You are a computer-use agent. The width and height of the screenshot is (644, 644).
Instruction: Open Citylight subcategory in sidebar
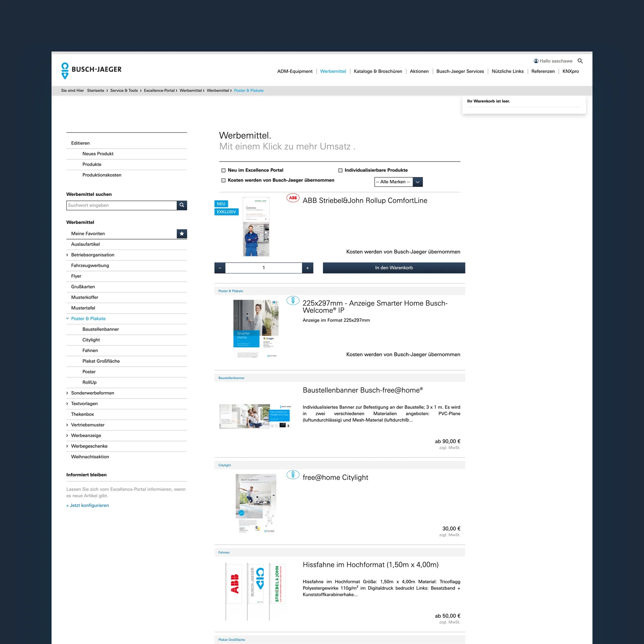[91, 340]
